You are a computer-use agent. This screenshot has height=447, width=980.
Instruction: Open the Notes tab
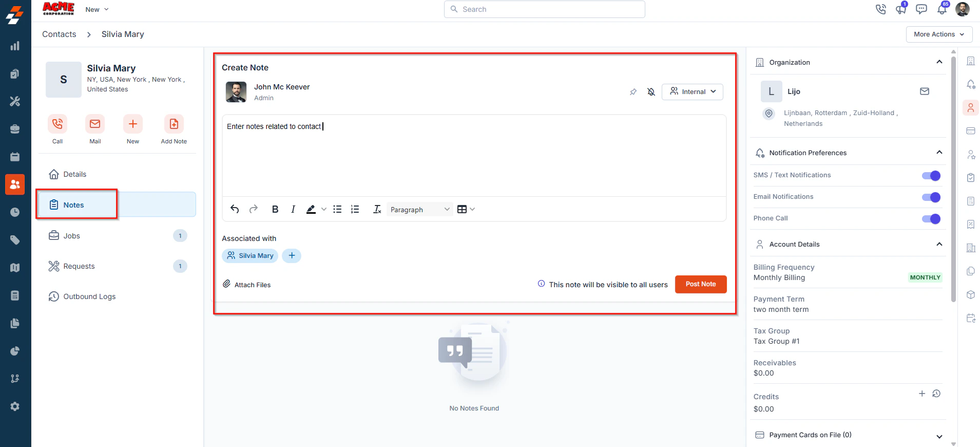click(117, 204)
